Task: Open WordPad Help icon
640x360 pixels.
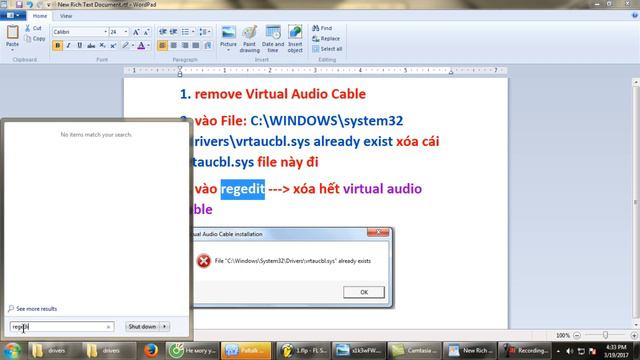Action: pyautogui.click(x=635, y=16)
